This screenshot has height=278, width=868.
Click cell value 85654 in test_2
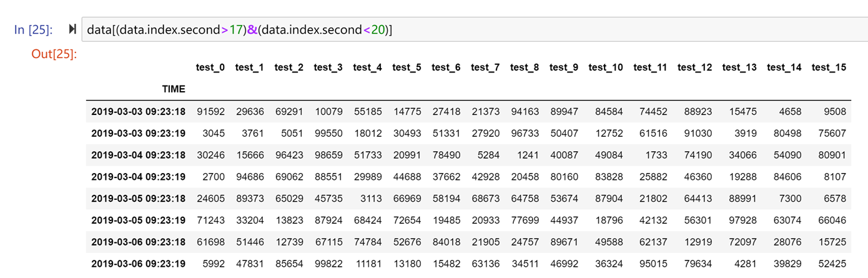click(290, 265)
